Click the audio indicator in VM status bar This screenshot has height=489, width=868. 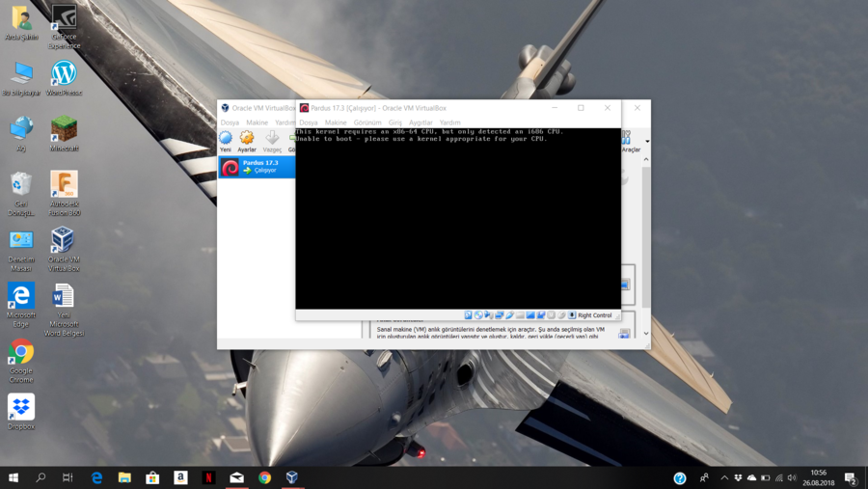click(x=489, y=315)
